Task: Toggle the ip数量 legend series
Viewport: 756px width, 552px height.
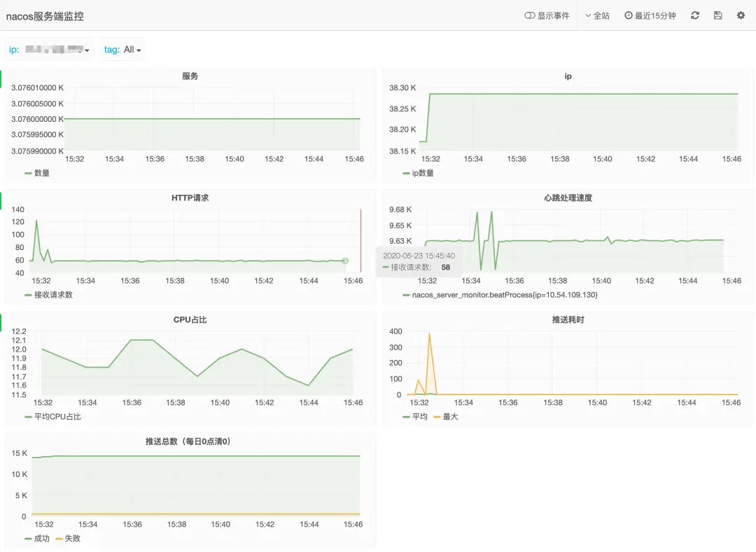Action: (418, 173)
